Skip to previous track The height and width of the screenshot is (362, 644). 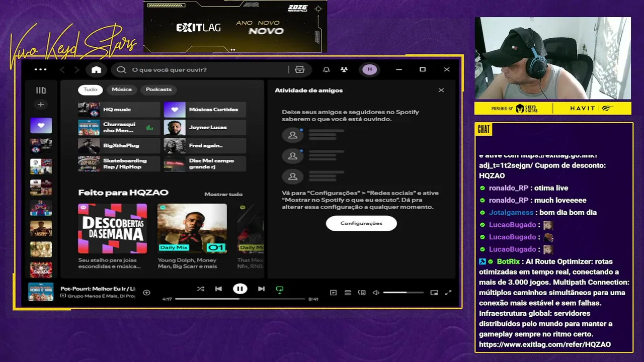click(x=218, y=289)
